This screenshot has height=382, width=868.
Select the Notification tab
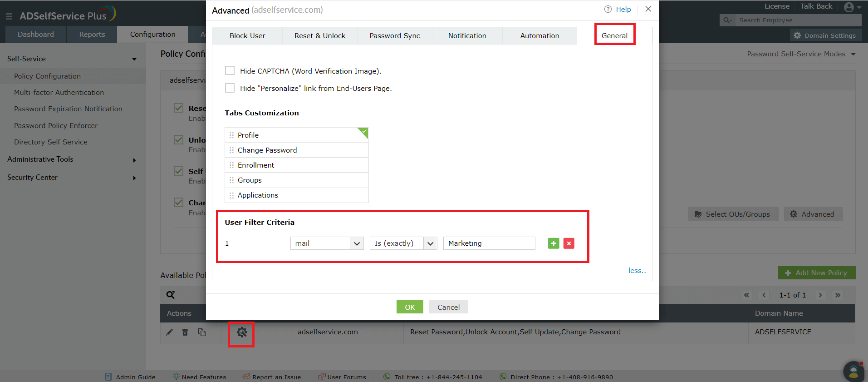click(x=467, y=36)
